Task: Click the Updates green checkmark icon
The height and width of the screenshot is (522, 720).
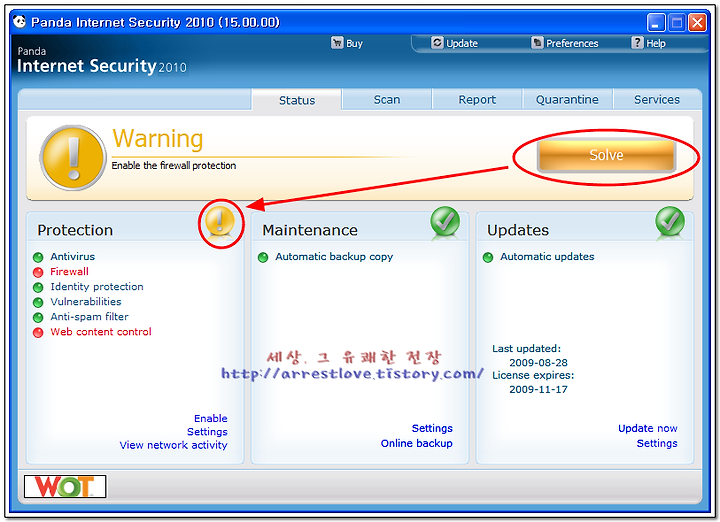Action: click(x=670, y=222)
